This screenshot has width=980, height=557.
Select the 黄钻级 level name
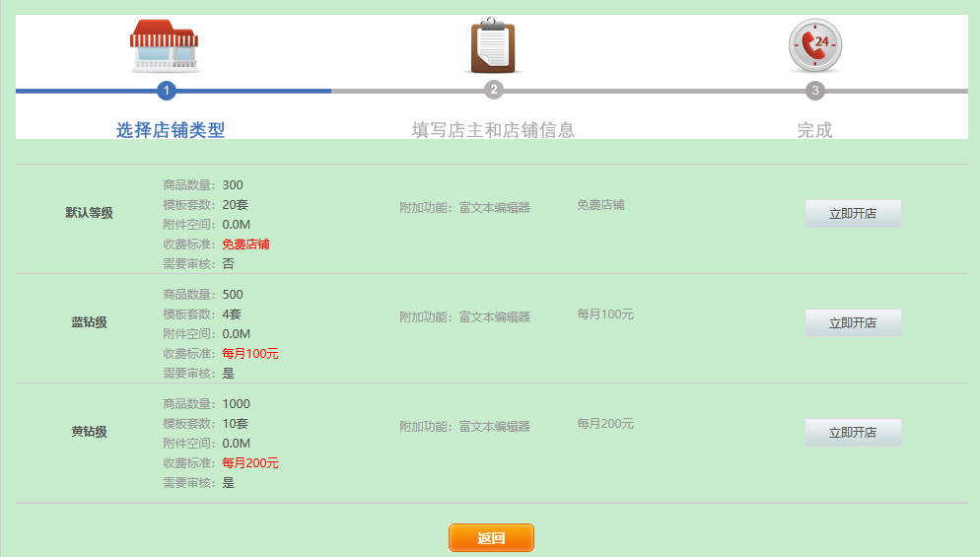[89, 432]
